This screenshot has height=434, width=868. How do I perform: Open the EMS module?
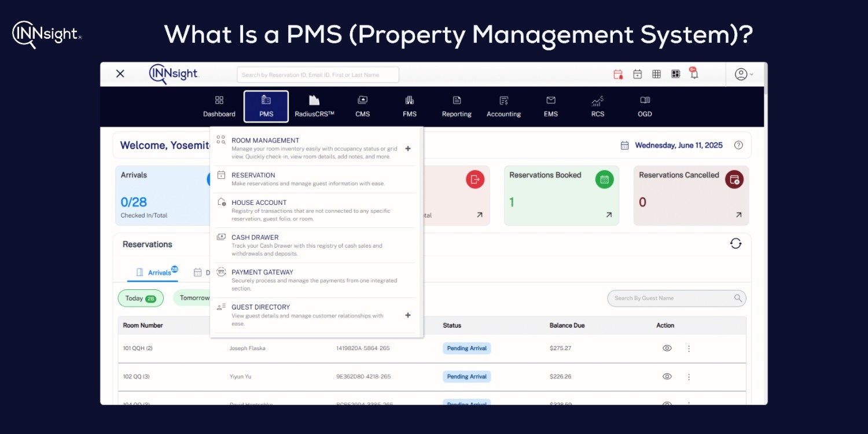point(551,106)
